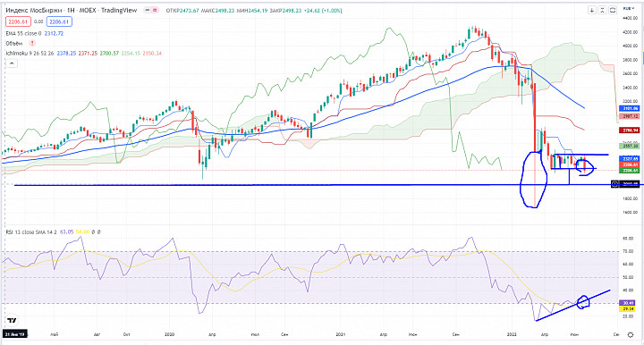Click the 4400.00 tick on price scale
The image size is (644, 345).
tap(631, 18)
